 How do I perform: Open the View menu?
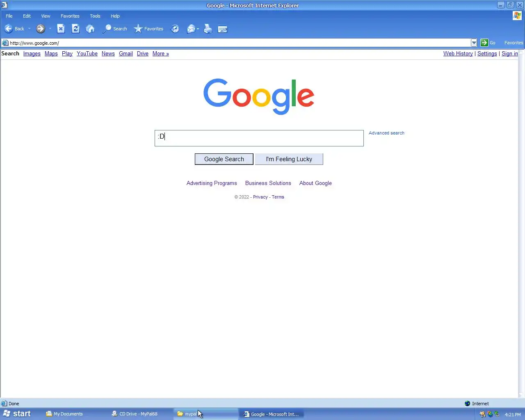pos(46,16)
